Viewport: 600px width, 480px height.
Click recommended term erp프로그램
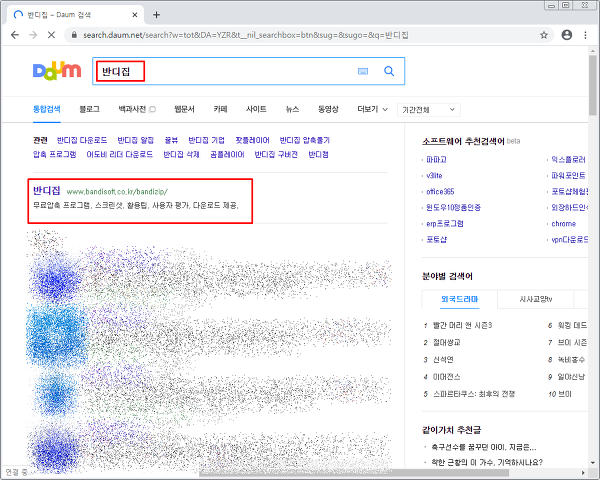[445, 224]
